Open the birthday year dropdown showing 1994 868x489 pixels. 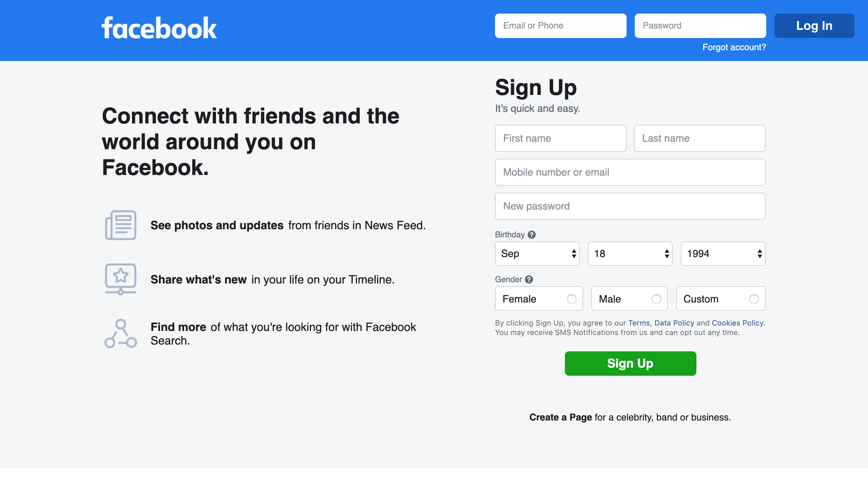(x=723, y=254)
